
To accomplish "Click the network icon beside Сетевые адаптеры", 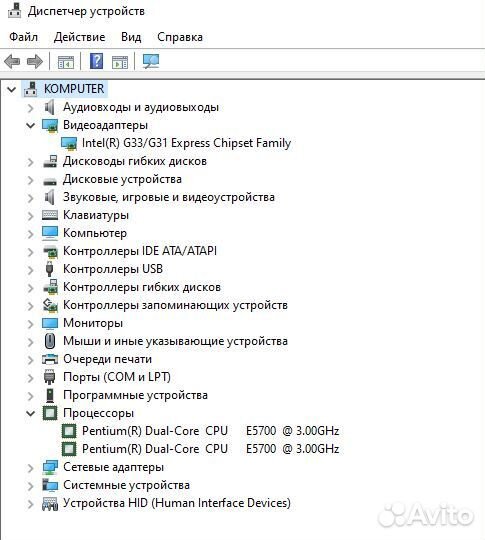I will pos(50,467).
